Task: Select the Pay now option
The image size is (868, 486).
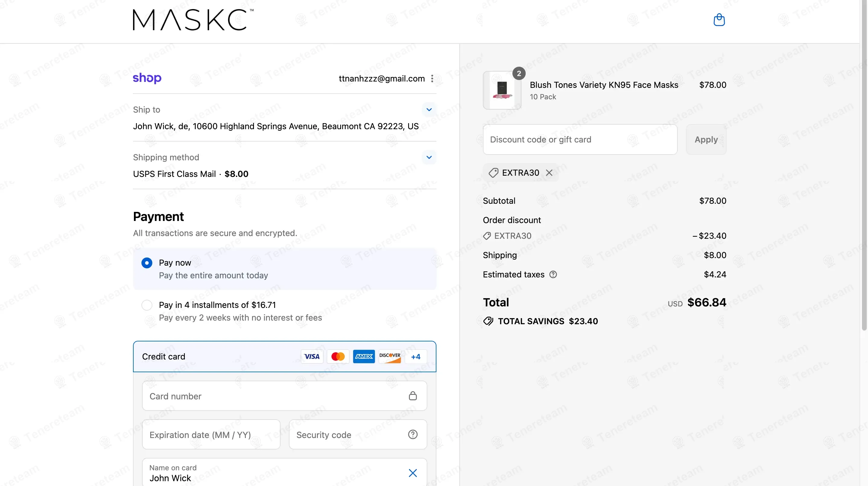Action: point(147,263)
